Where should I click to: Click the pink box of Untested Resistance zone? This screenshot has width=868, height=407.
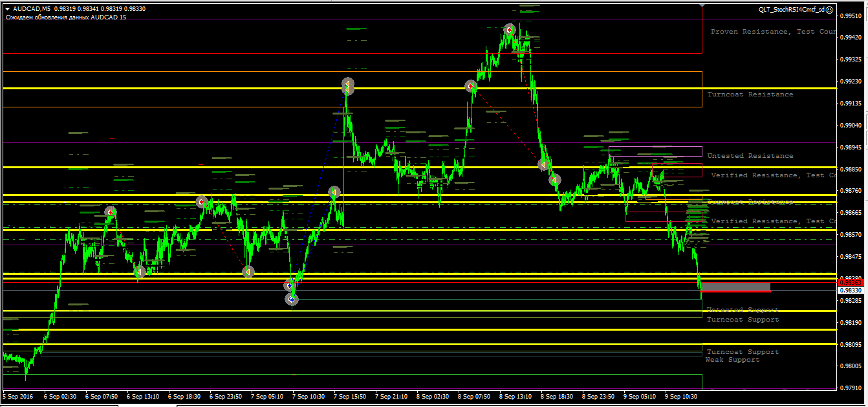[x=655, y=151]
